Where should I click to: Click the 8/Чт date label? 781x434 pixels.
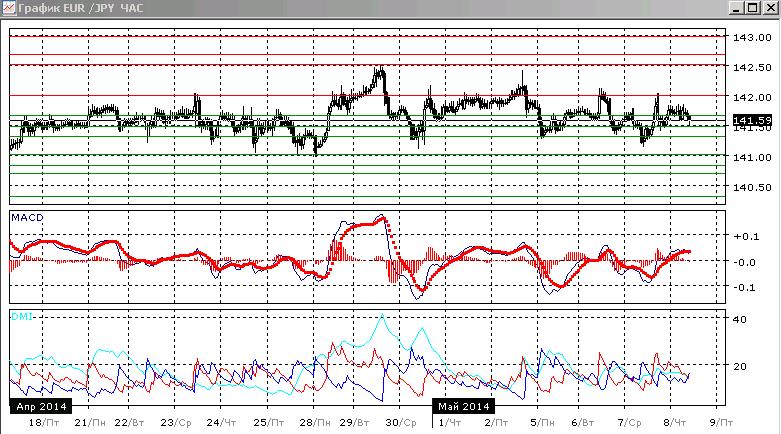click(675, 423)
